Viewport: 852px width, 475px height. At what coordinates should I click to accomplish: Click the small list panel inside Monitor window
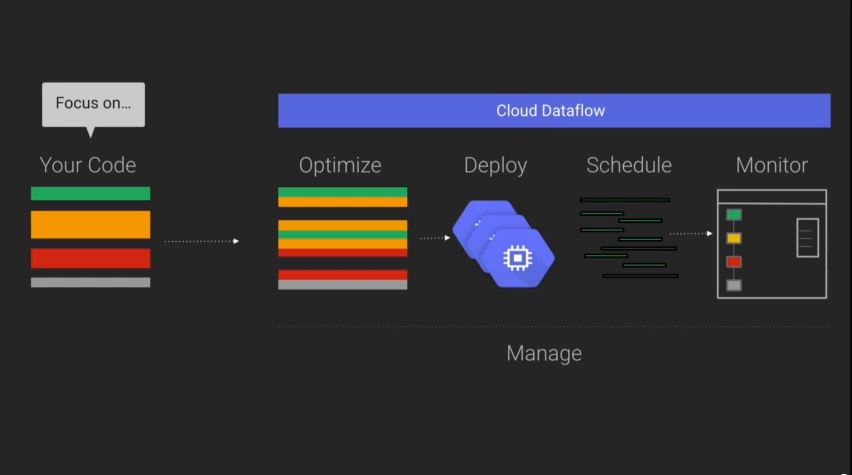pos(807,237)
